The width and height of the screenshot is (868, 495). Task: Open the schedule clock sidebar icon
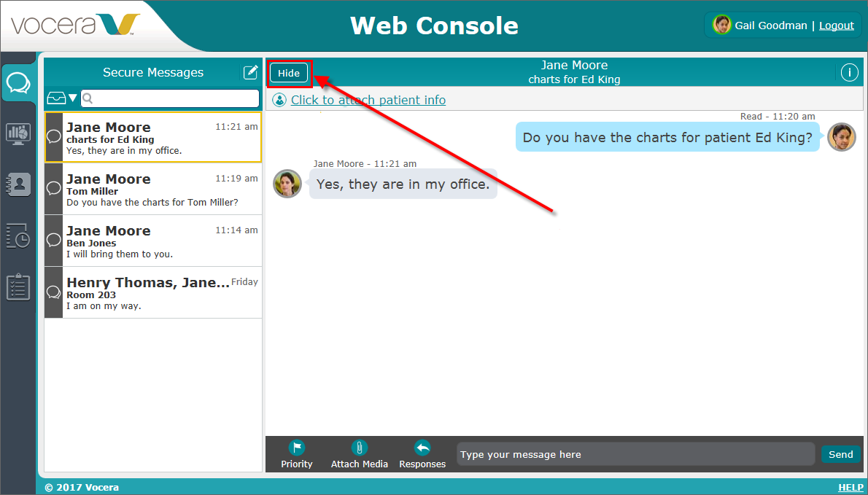click(18, 235)
